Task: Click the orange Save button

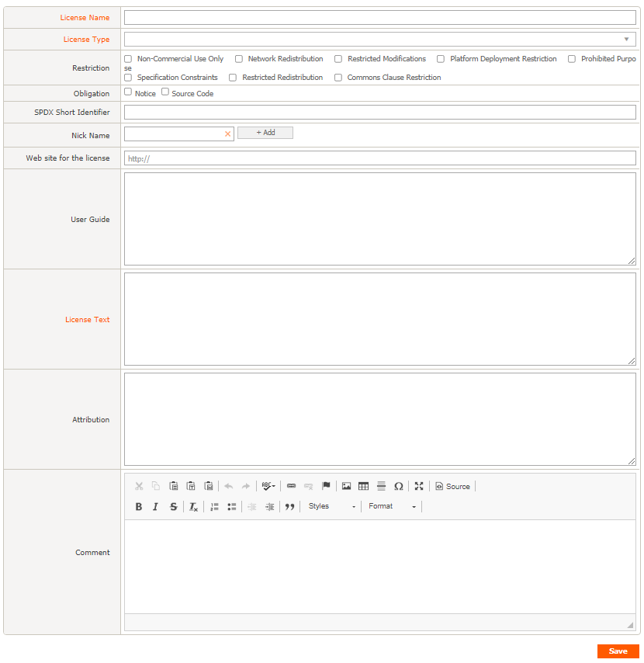Action: pos(618,651)
